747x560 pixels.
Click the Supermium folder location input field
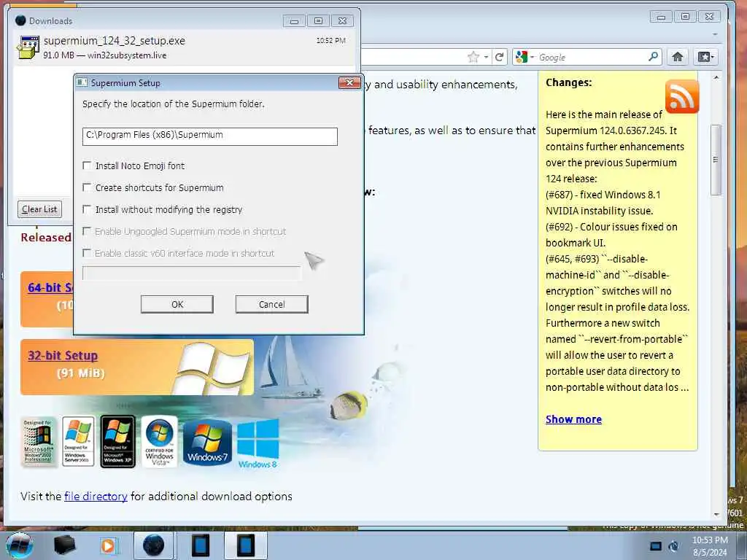point(210,136)
